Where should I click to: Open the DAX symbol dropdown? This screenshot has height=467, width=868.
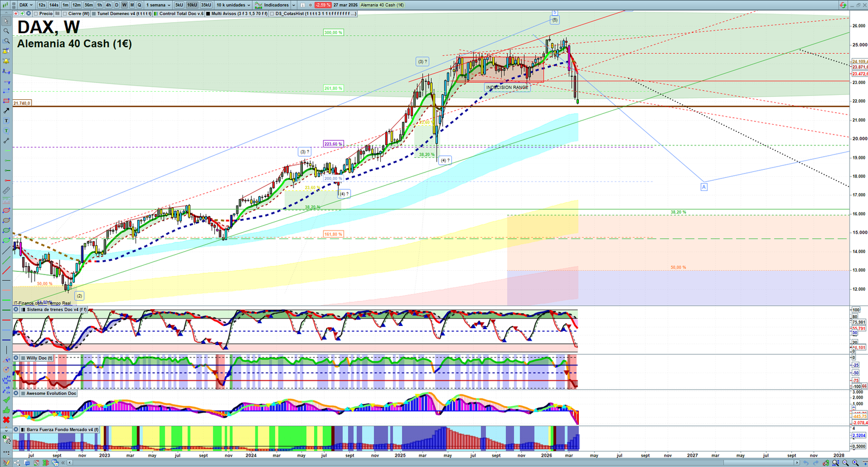[26, 5]
